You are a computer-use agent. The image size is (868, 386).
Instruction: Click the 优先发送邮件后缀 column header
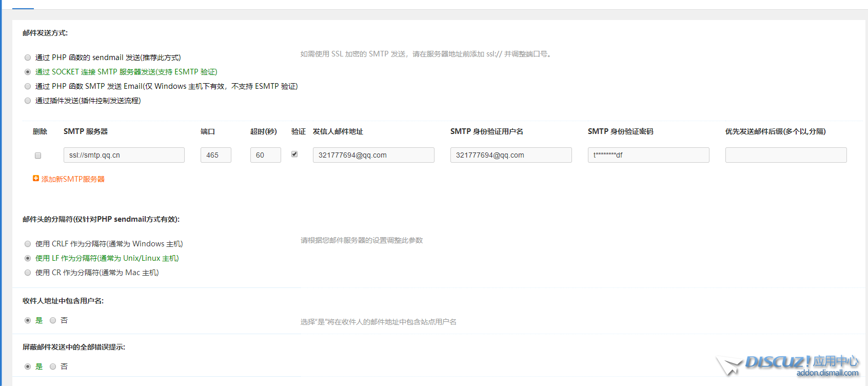776,131
